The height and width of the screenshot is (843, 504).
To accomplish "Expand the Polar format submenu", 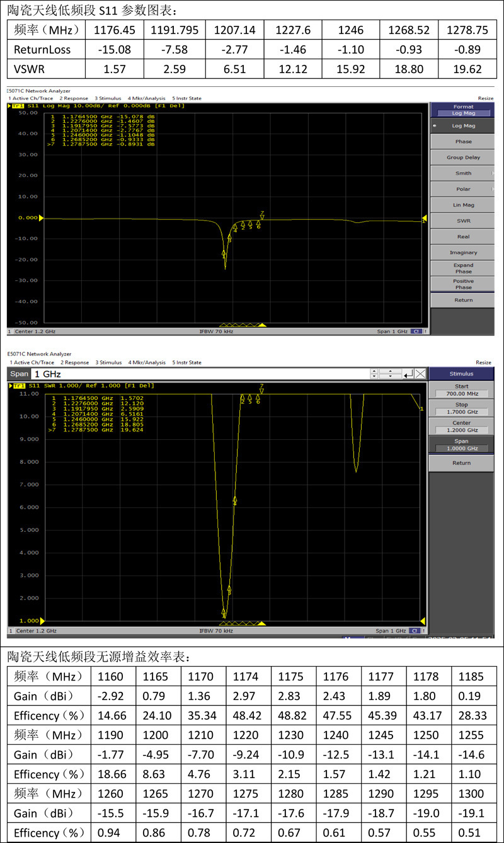I will (464, 189).
